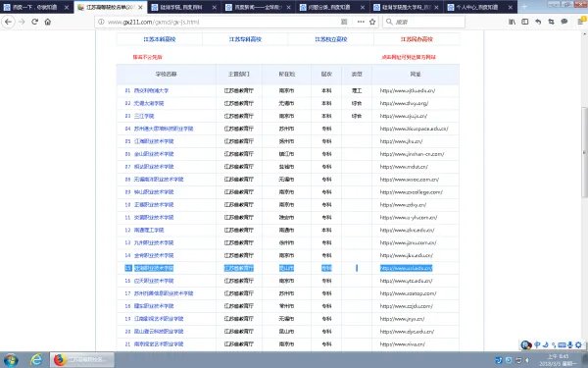Toggle reader view icon in address bar
This screenshot has width=588, height=368.
(344, 23)
